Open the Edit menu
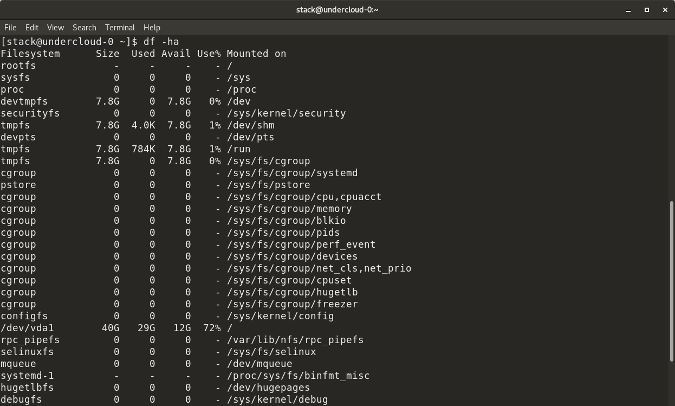The height and width of the screenshot is (406, 675). click(x=33, y=27)
